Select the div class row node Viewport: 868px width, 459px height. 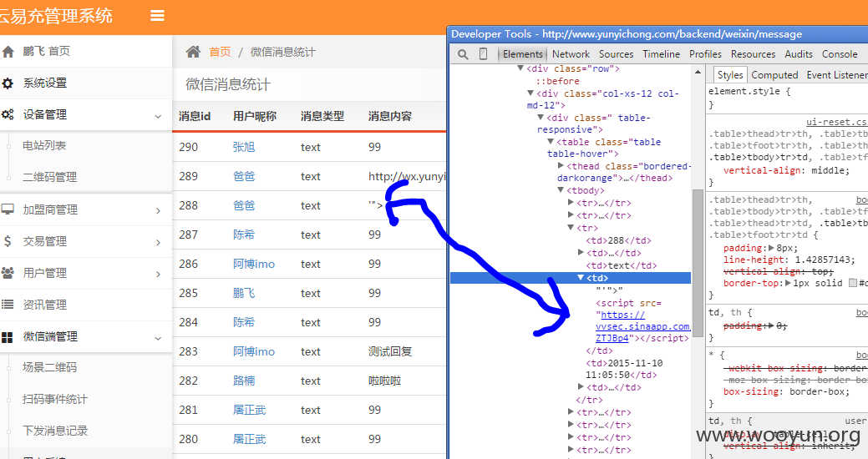coord(573,68)
